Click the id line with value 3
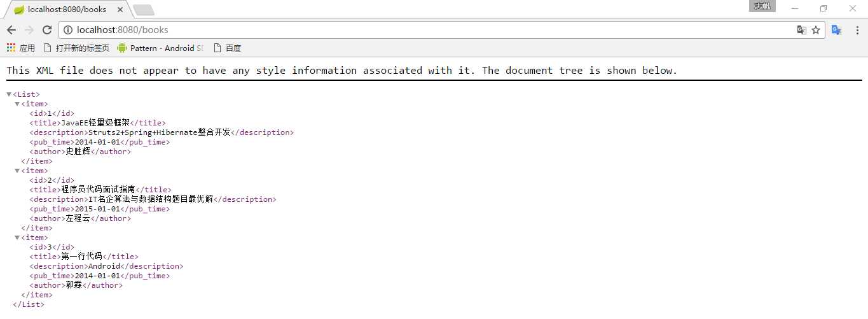The height and width of the screenshot is (319, 868). (x=52, y=247)
